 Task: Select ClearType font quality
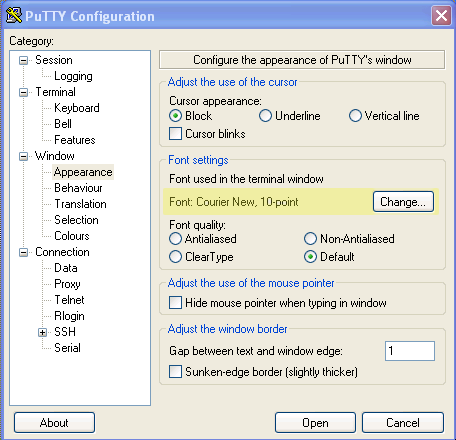coord(175,257)
